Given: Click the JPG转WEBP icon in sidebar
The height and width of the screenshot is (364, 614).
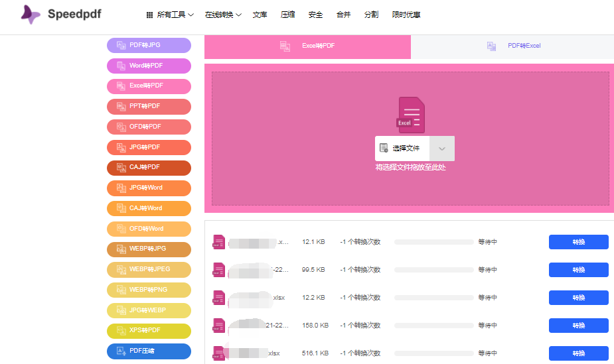Looking at the screenshot, I should pyautogui.click(x=121, y=310).
